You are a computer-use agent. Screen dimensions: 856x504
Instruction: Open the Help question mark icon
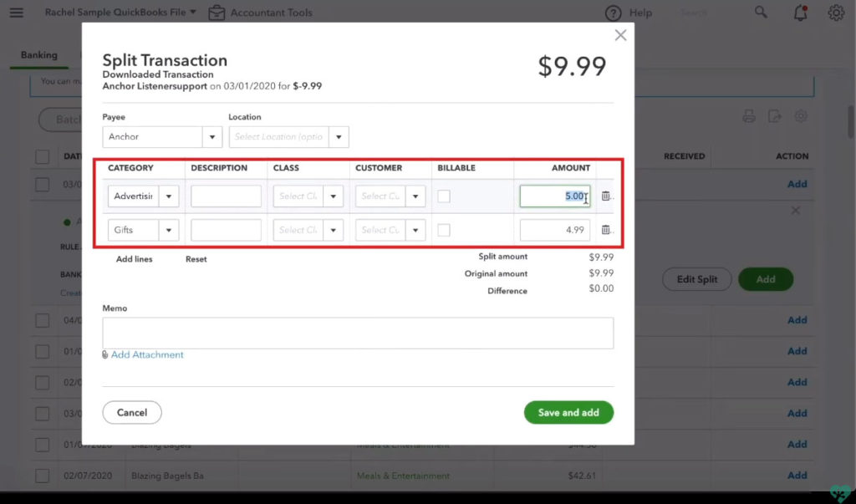614,13
